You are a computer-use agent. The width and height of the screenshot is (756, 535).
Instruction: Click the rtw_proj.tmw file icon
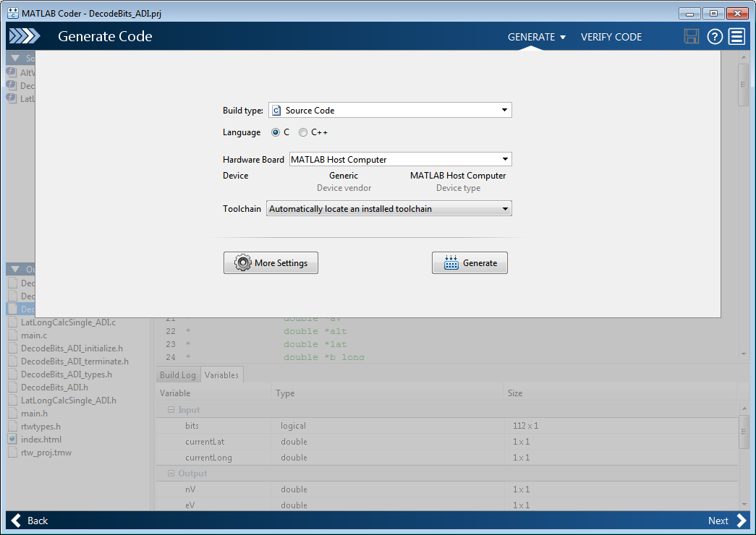click(12, 452)
